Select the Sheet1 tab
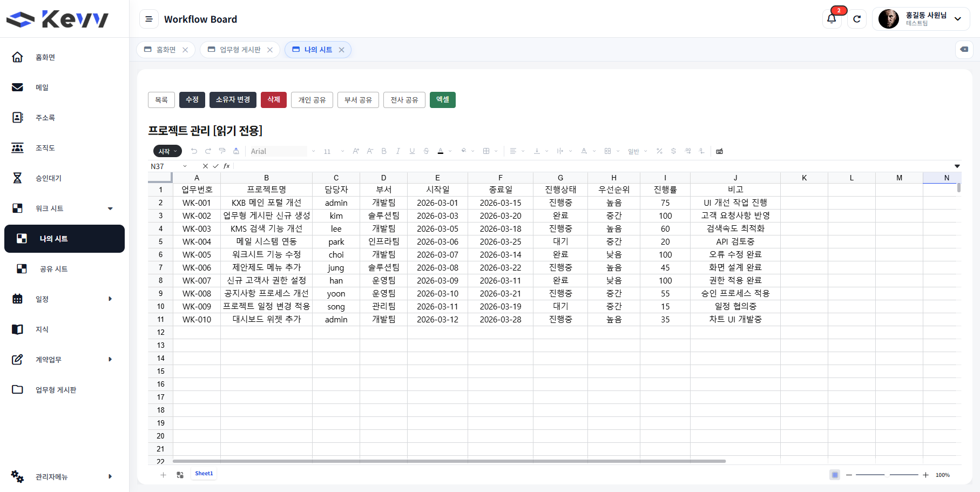This screenshot has width=980, height=492. (x=204, y=474)
